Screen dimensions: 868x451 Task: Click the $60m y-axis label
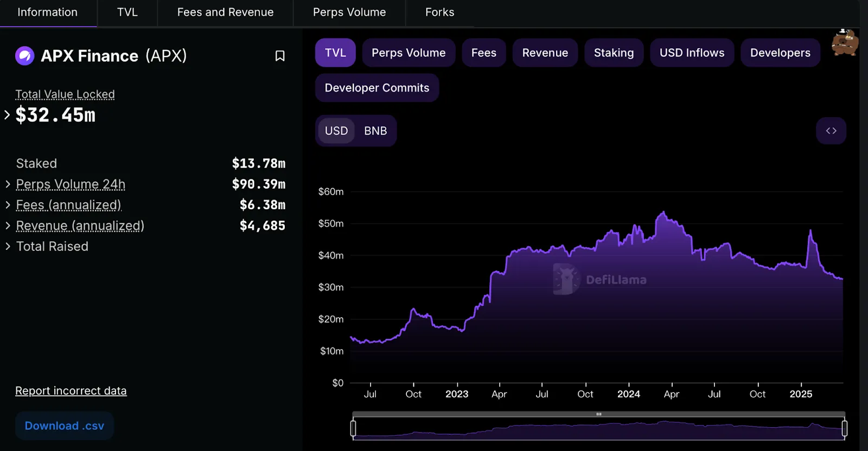coord(331,191)
